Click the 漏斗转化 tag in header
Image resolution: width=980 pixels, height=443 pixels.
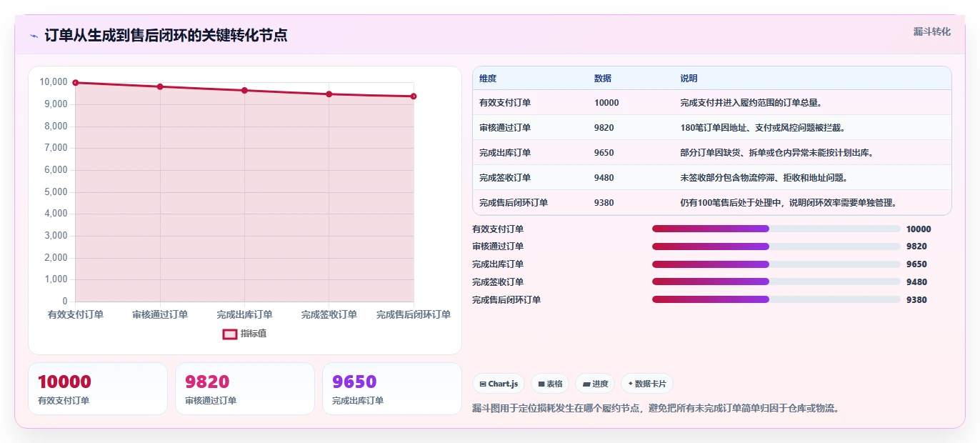(932, 31)
